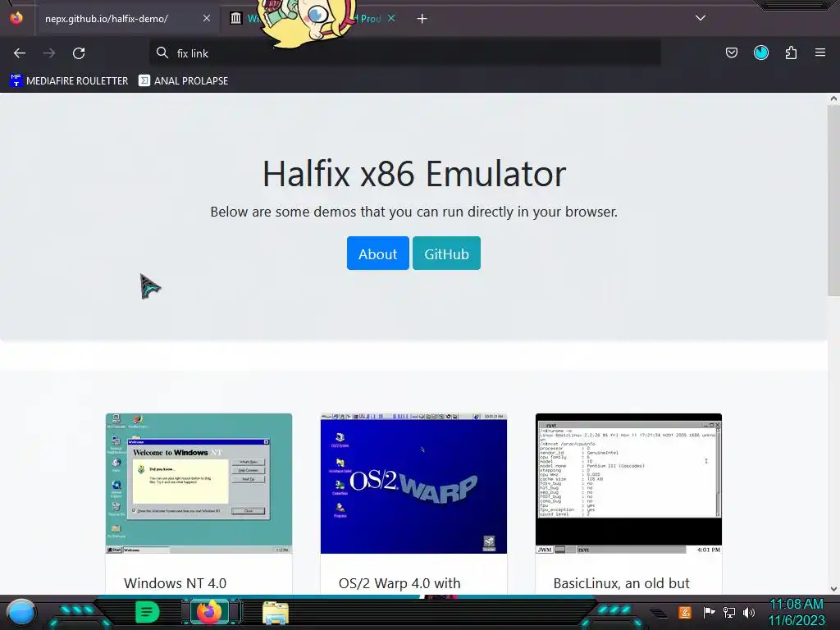840x630 pixels.
Task: Click the greyed-out forward arrow
Action: coord(49,53)
